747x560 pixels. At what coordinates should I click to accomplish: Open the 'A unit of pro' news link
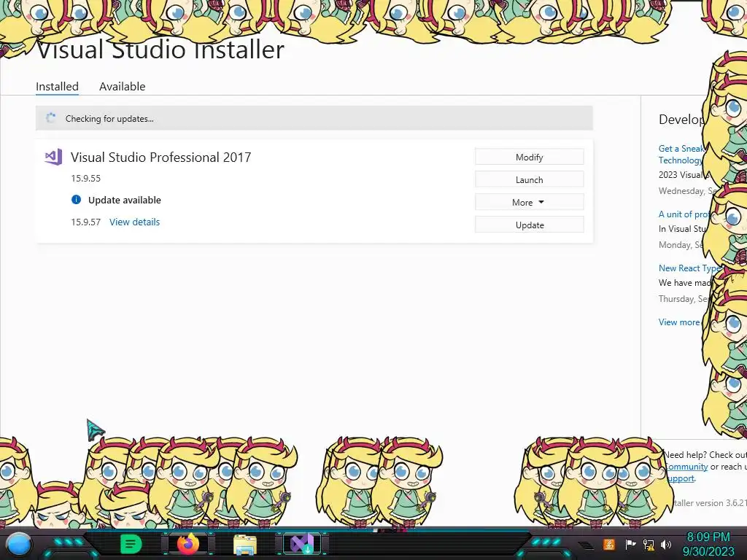click(x=684, y=214)
